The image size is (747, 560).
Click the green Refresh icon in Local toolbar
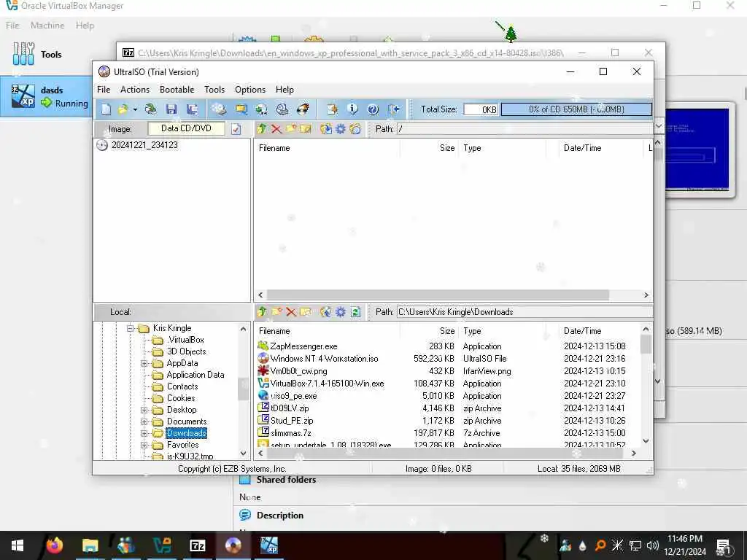tap(355, 312)
